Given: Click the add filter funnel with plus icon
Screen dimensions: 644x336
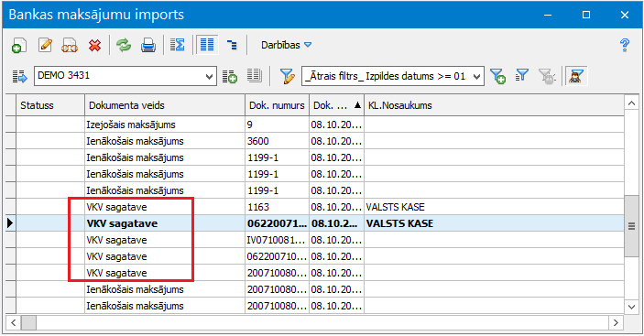Looking at the screenshot, I should pos(497,76).
